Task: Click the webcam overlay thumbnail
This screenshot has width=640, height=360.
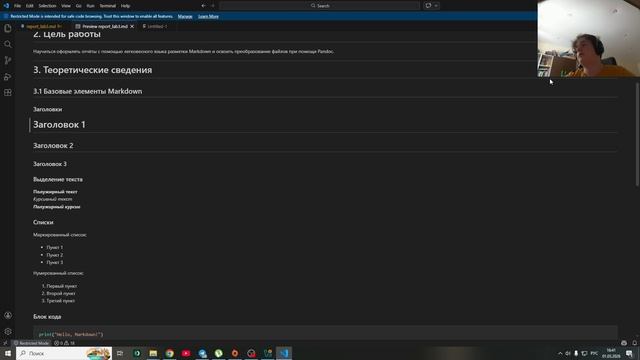Action: pos(589,38)
